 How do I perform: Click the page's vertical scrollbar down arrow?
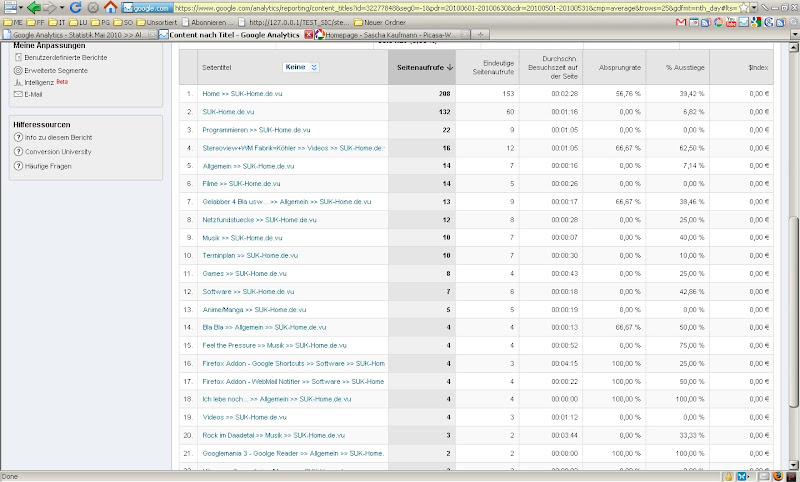[794, 464]
